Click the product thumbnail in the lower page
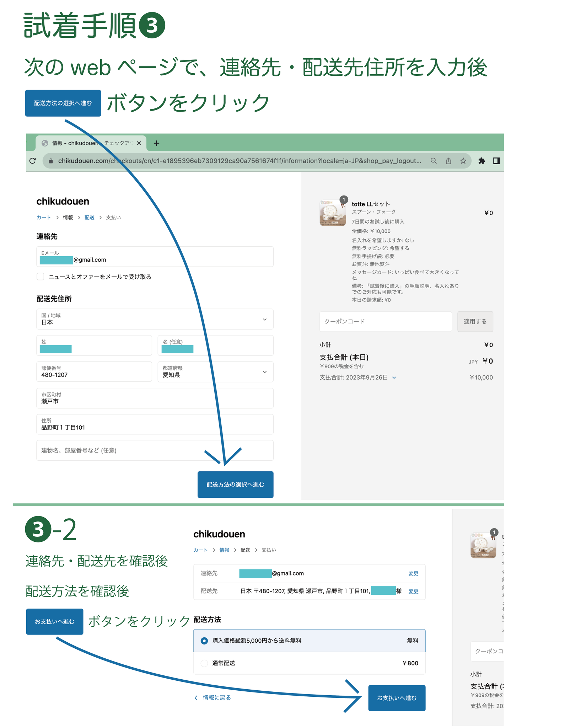The width and height of the screenshot is (570, 728). pyautogui.click(x=483, y=545)
